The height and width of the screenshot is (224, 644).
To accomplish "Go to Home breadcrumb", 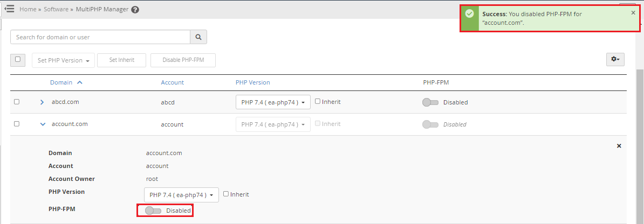I will (x=28, y=9).
